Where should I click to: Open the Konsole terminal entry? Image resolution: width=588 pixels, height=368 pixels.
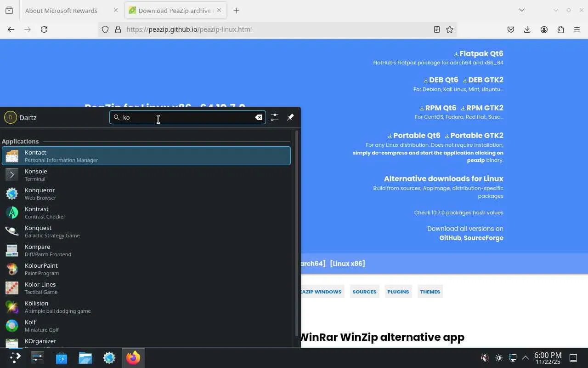coord(146,175)
